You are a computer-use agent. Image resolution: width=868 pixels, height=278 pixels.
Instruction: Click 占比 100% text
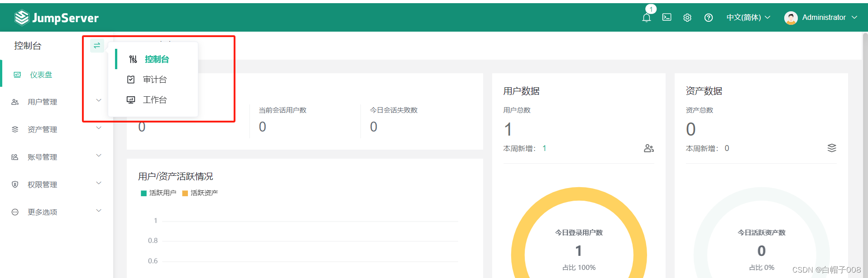pos(579,268)
